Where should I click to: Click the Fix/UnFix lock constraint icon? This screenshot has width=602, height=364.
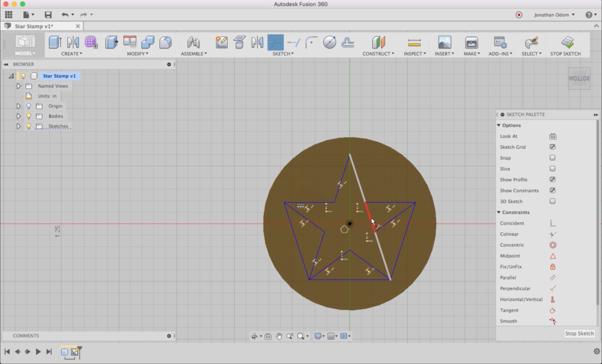553,267
